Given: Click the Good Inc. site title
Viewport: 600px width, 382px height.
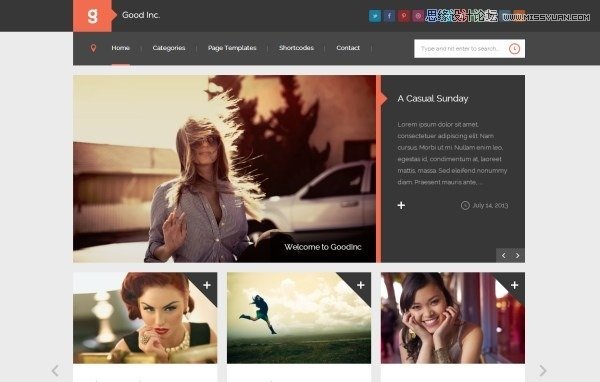Looking at the screenshot, I should [x=141, y=15].
